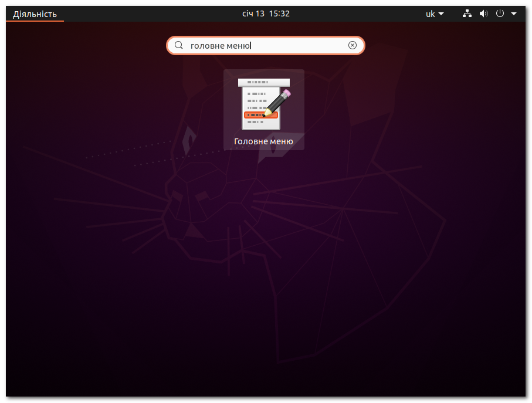Select the Головне меню search result tile
This screenshot has height=403, width=532.
(263, 110)
